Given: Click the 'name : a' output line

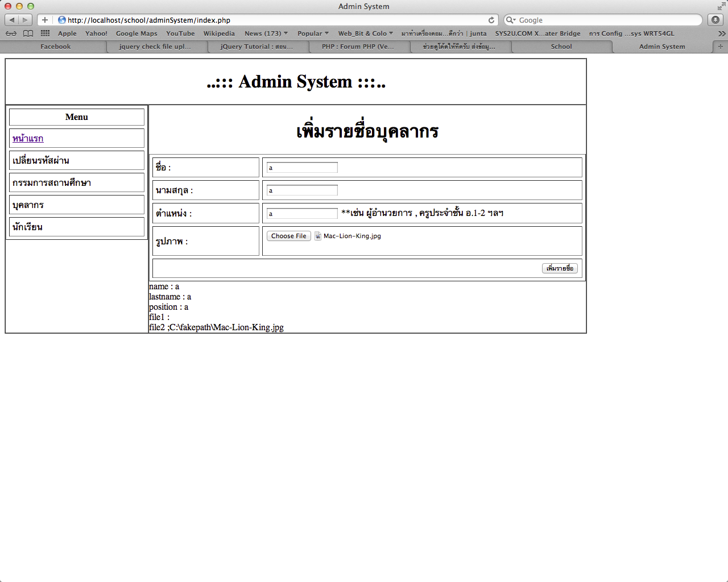Looking at the screenshot, I should click(x=164, y=286).
